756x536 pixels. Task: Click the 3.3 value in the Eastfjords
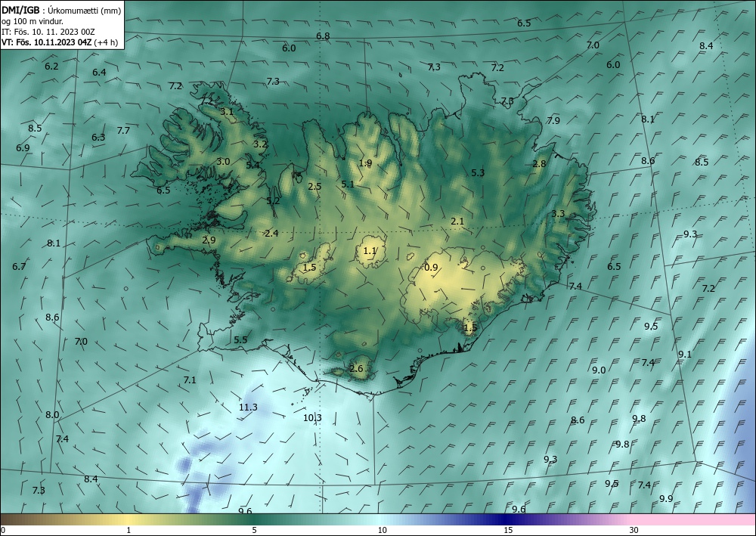[x=559, y=213]
